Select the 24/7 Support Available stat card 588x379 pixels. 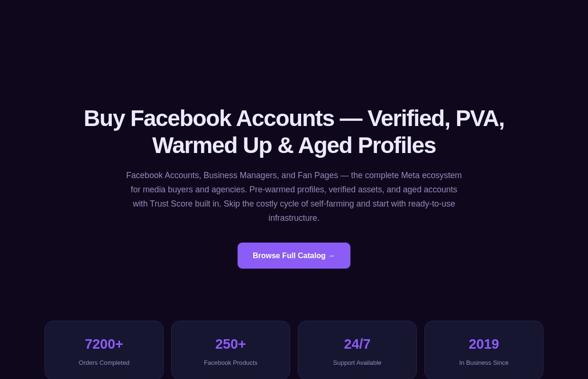[x=357, y=350]
